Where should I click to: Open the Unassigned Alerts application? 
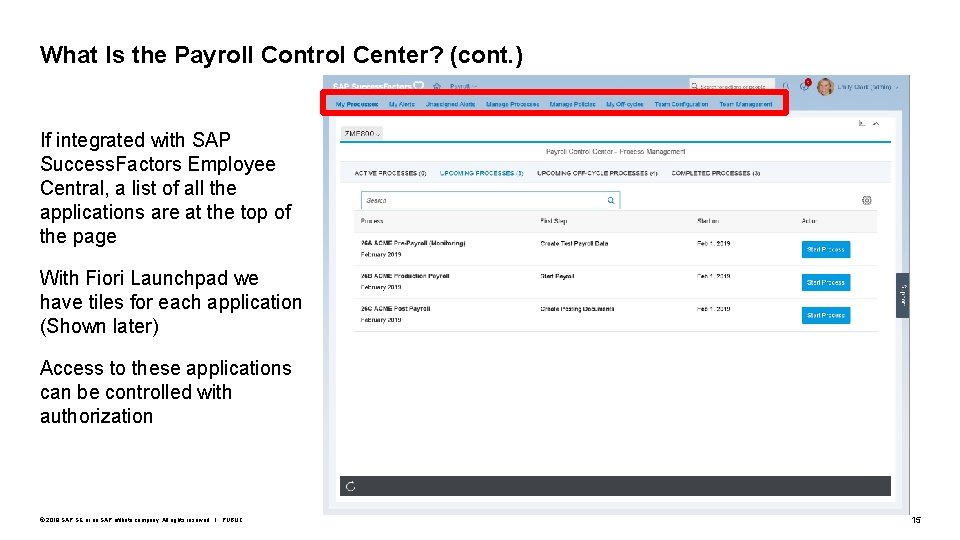click(450, 104)
